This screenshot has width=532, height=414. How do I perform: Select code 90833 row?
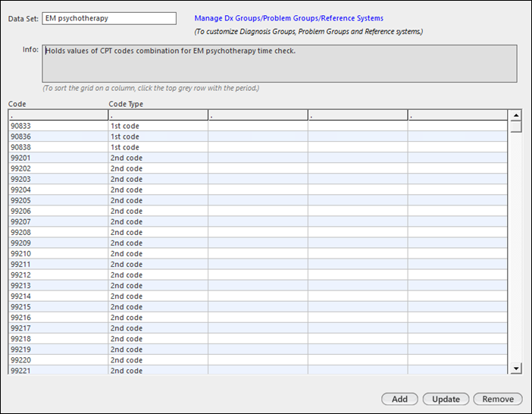click(x=258, y=126)
